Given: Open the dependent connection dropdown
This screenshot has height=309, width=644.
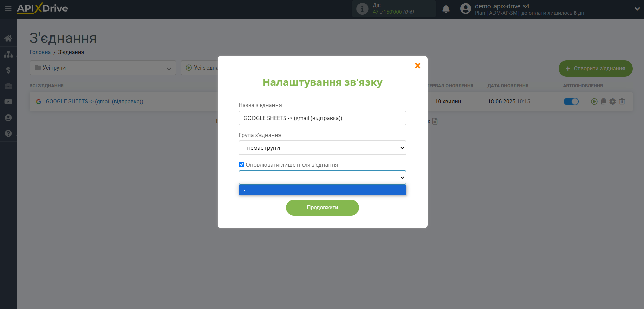Looking at the screenshot, I should [323, 177].
